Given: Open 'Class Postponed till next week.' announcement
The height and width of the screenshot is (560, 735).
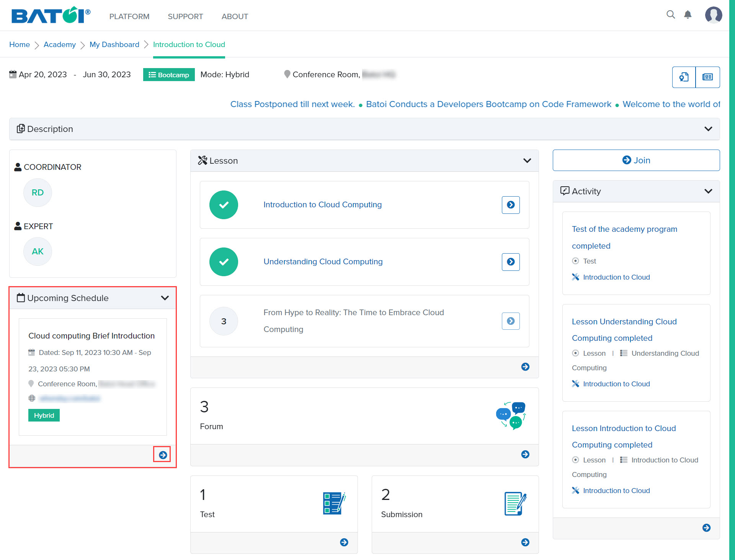Looking at the screenshot, I should click(x=292, y=104).
